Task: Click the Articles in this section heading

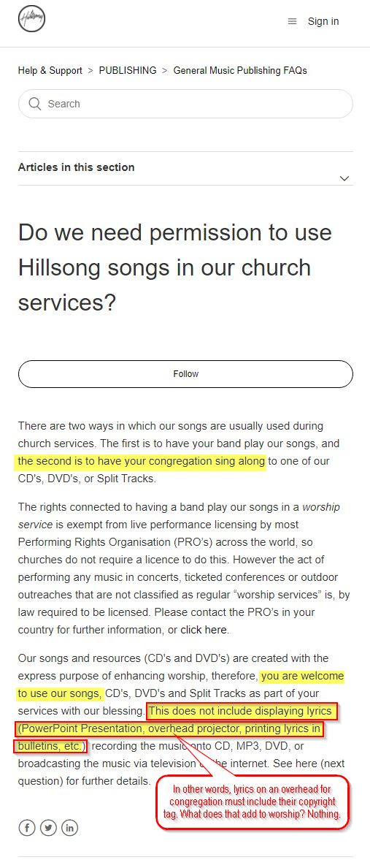Action: click(x=77, y=167)
